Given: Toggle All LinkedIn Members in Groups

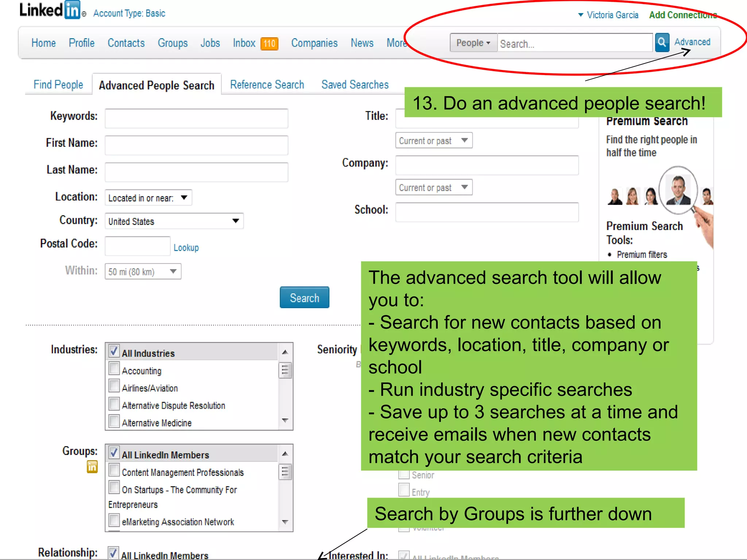Looking at the screenshot, I should pyautogui.click(x=114, y=453).
